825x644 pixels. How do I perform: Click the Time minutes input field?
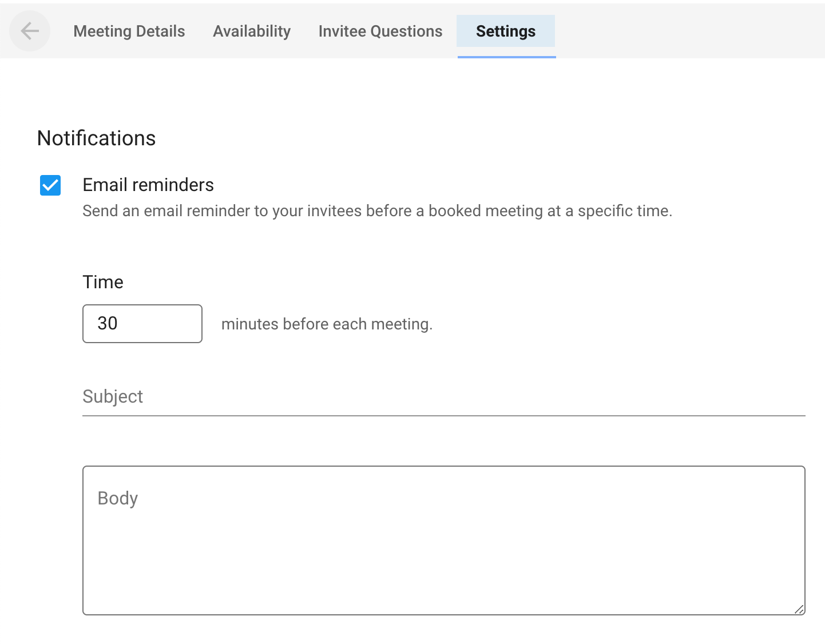pos(142,324)
